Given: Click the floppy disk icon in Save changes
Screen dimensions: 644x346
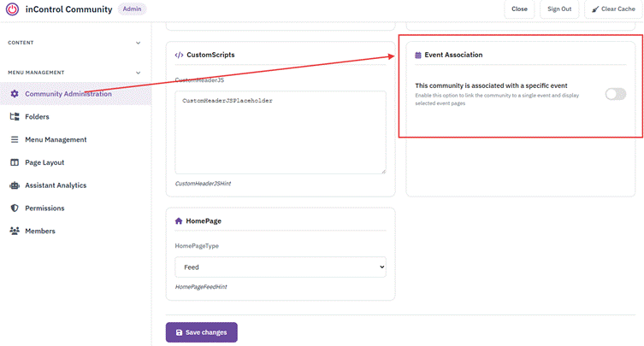Looking at the screenshot, I should 179,332.
